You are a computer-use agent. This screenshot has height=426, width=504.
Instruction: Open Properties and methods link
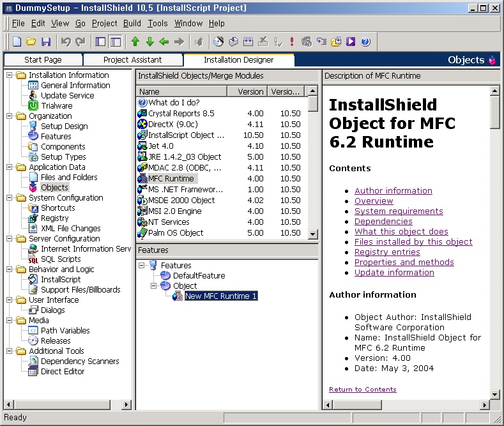pyautogui.click(x=404, y=262)
